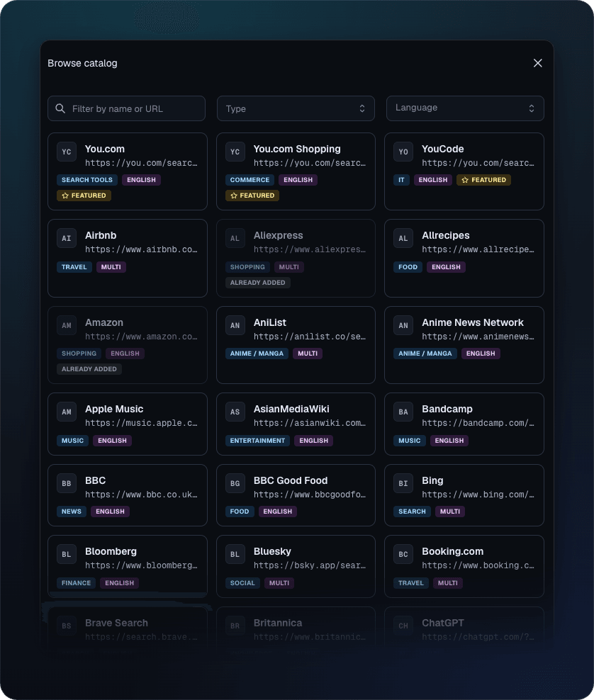Click the FINANCE tag on Bloomberg
The width and height of the screenshot is (594, 700).
point(76,583)
